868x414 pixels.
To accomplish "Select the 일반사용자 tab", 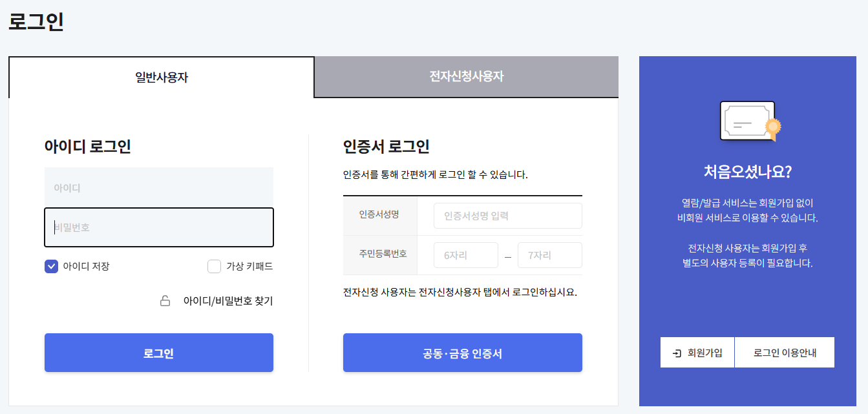I will point(160,76).
